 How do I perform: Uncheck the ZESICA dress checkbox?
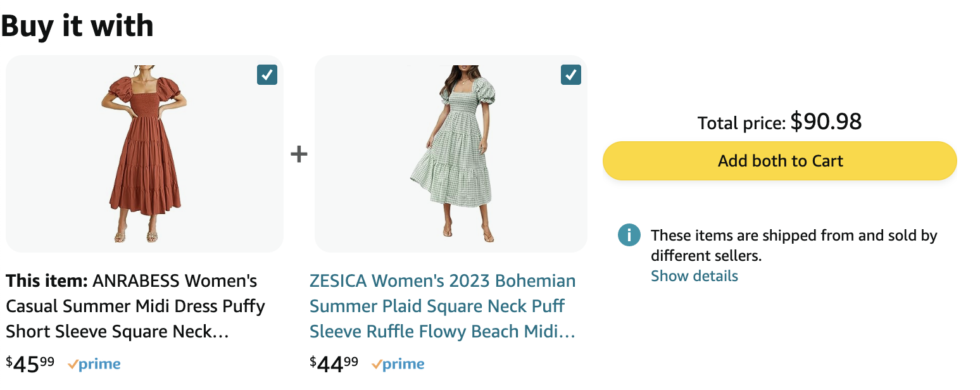pos(571,75)
